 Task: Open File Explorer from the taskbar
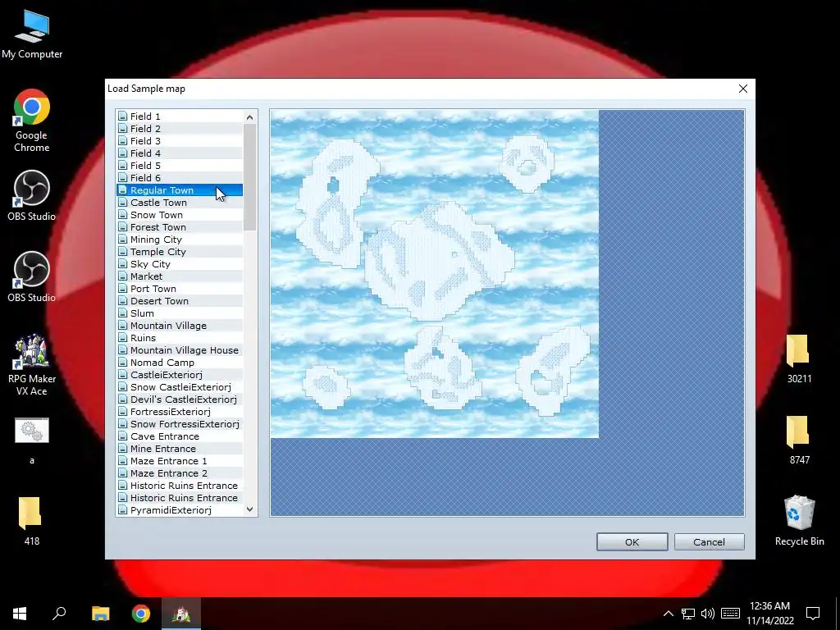click(100, 614)
